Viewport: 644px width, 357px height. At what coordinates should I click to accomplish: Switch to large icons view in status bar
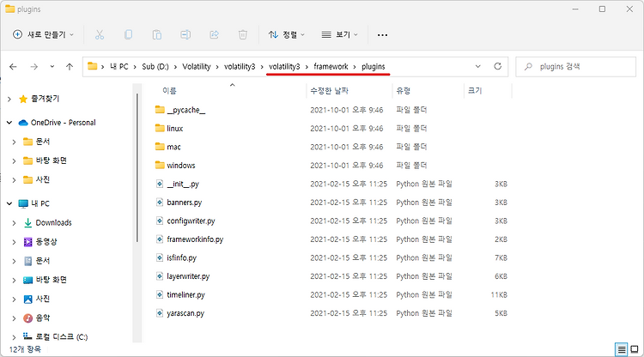click(635, 349)
